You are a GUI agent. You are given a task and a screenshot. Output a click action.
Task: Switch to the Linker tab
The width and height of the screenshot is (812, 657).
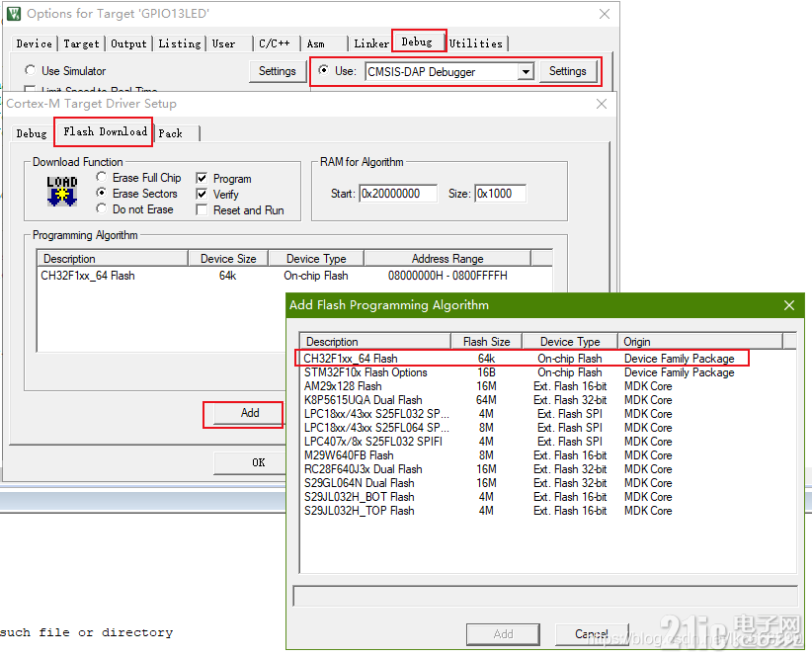point(370,44)
